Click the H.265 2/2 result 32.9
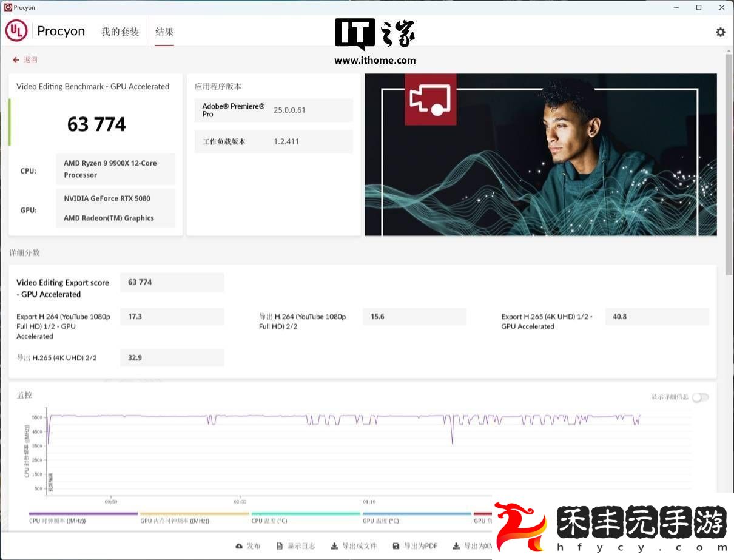Screen dimensions: 734x560 [x=172, y=358]
